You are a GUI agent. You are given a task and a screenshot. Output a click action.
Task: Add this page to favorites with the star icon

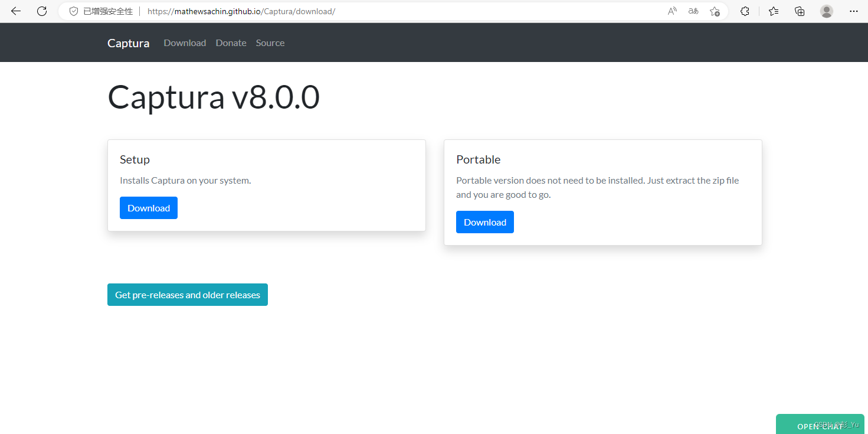715,11
